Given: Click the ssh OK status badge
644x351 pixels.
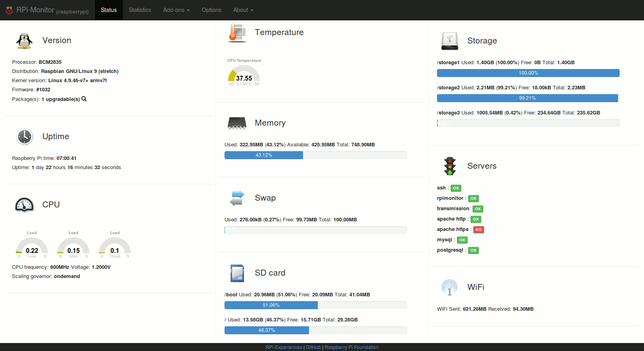Looking at the screenshot, I should click(x=456, y=188).
